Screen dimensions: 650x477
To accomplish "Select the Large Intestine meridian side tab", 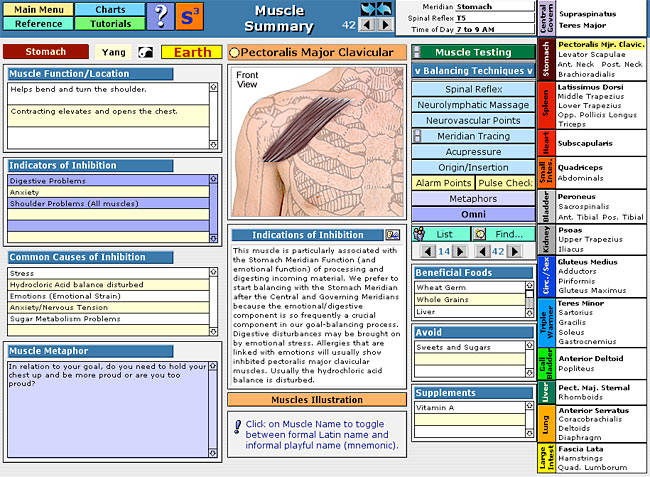I will (546, 458).
